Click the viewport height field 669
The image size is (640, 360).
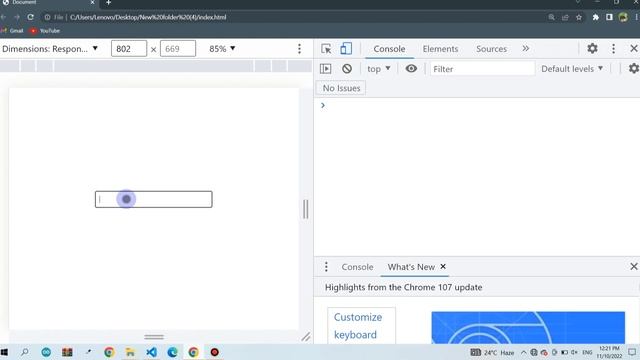tap(178, 49)
